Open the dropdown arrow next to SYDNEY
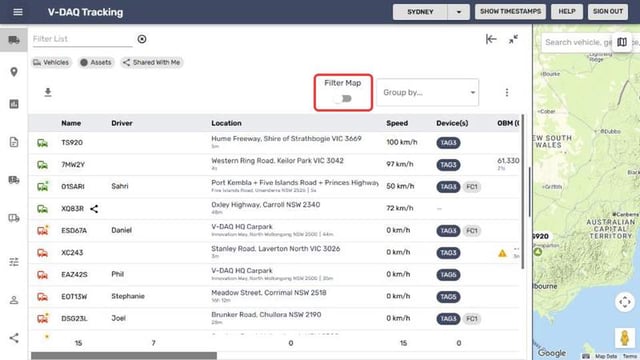The height and width of the screenshot is (360, 640). [x=458, y=12]
